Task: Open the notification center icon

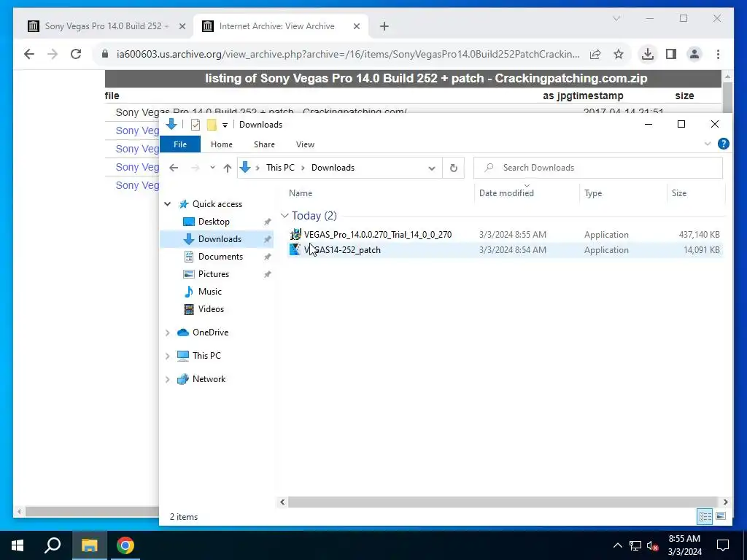Action: coord(723,545)
